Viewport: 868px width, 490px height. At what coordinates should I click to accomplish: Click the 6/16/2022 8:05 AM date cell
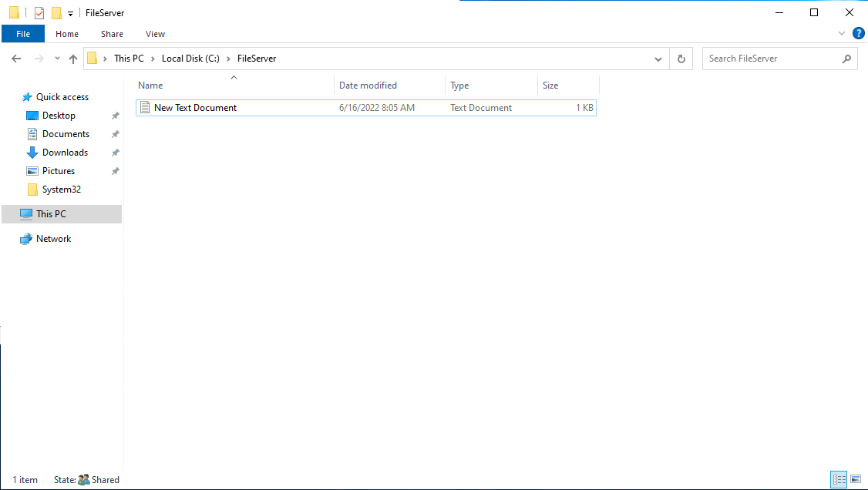[x=377, y=108]
